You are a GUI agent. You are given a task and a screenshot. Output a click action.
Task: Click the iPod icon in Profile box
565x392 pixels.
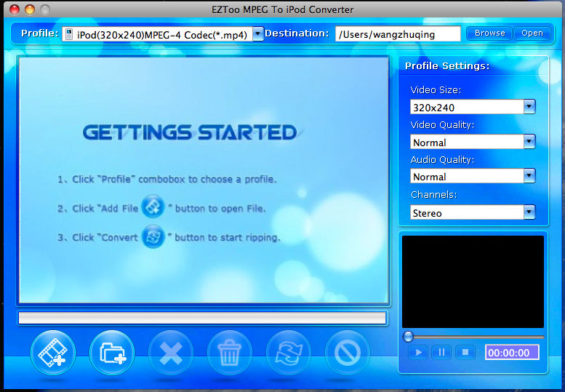pos(69,35)
